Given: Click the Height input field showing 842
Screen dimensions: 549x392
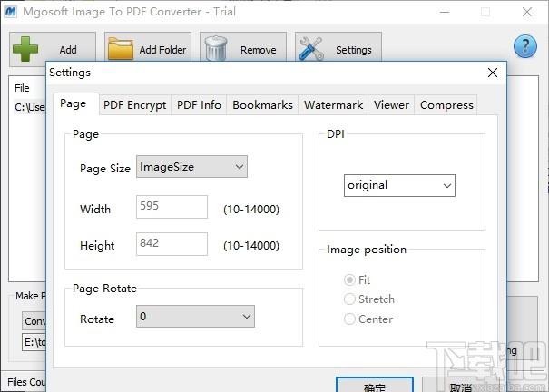Looking at the screenshot, I should [x=172, y=244].
